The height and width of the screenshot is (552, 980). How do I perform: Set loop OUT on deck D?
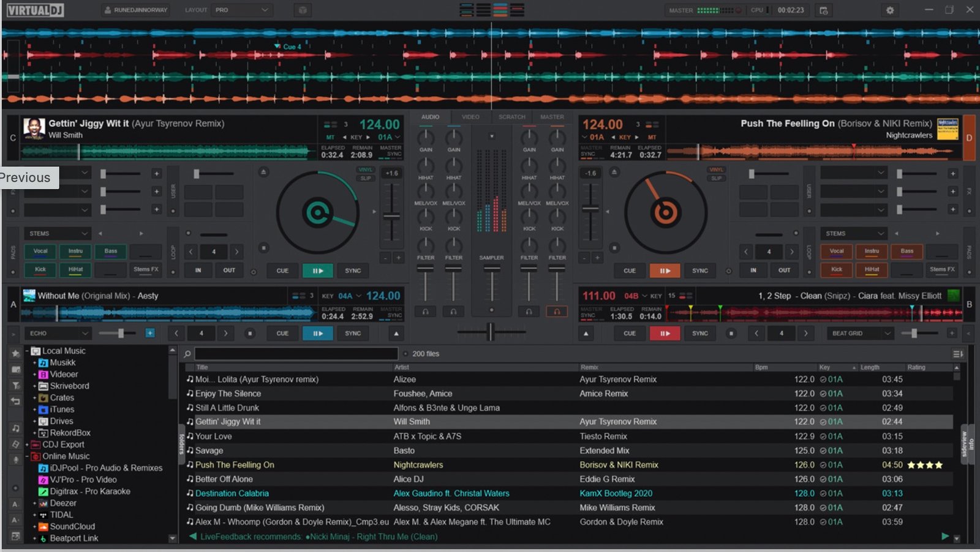784,270
